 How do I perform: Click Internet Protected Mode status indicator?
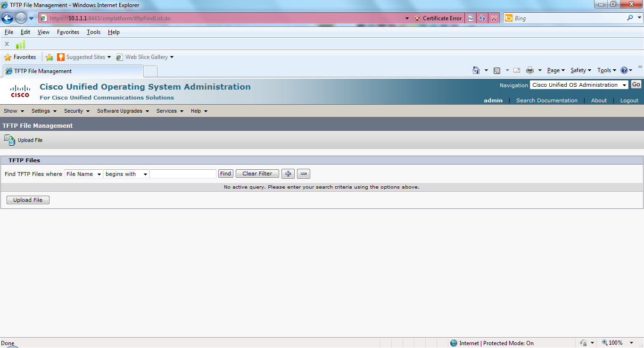492,343
